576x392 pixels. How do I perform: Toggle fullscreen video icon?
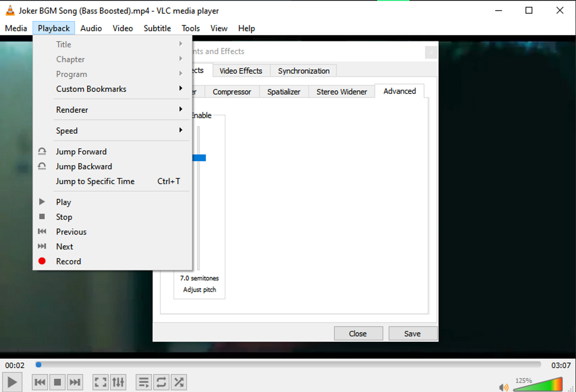[x=100, y=382]
